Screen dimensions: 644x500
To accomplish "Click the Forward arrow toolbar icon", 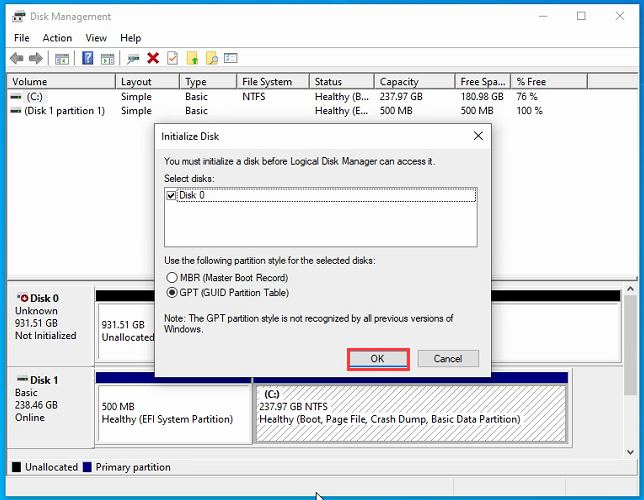I will coord(36,58).
